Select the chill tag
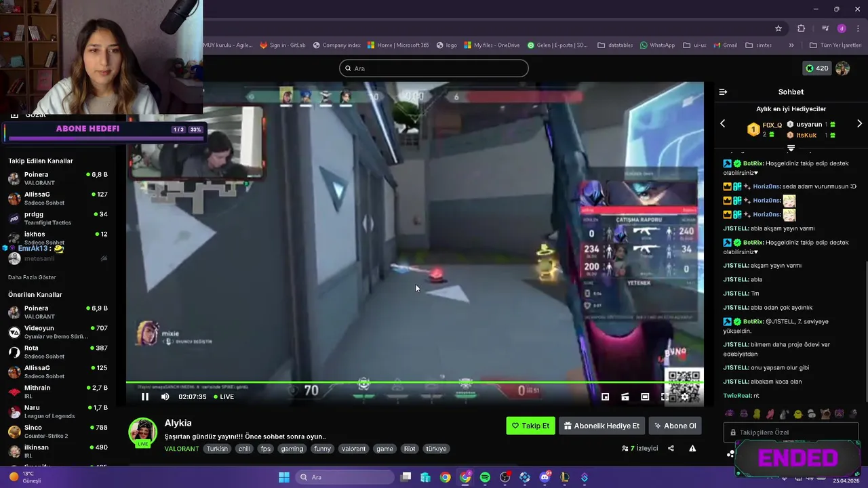 click(x=244, y=449)
